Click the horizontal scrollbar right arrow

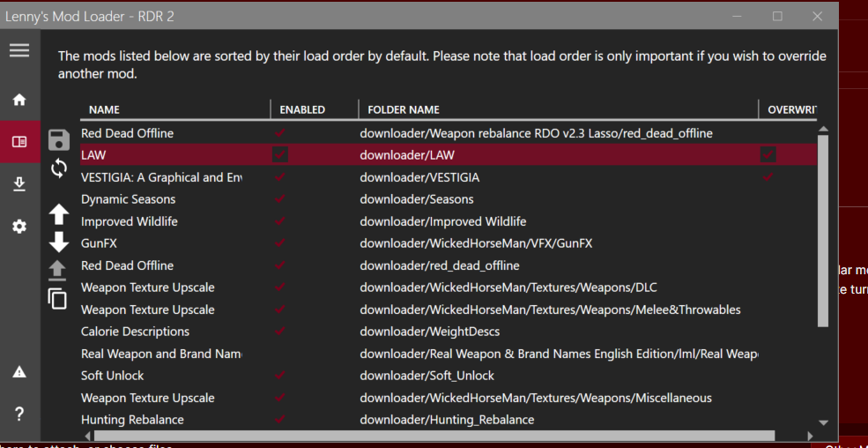point(808,436)
